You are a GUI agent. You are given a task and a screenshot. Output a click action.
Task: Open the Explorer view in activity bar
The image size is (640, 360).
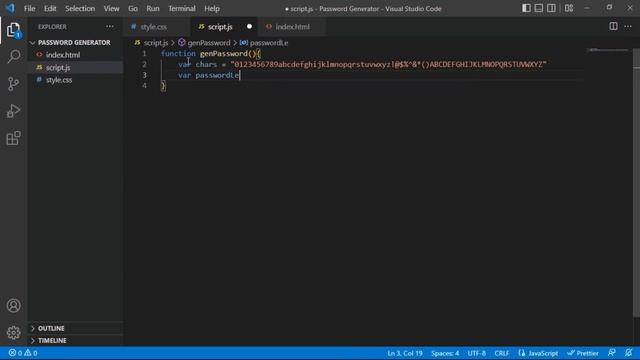coord(13,30)
